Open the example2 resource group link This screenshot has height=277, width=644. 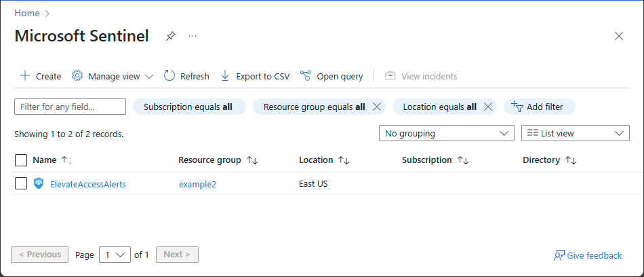point(197,184)
